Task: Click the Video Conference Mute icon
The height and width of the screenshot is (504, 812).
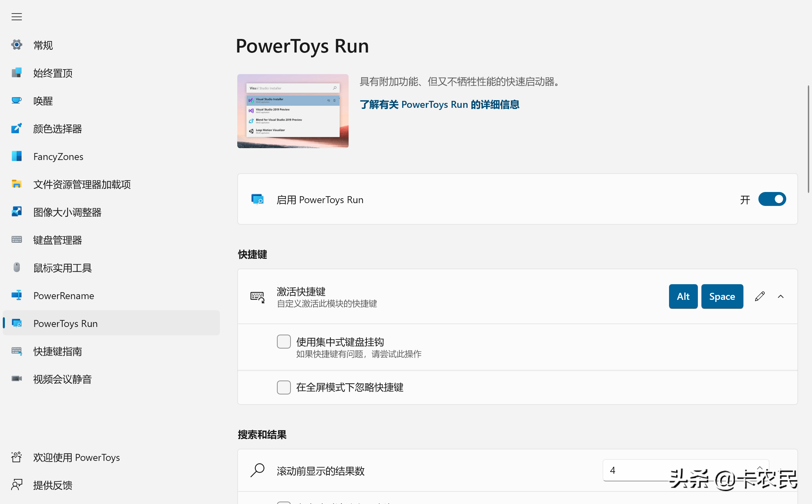Action: pyautogui.click(x=16, y=379)
